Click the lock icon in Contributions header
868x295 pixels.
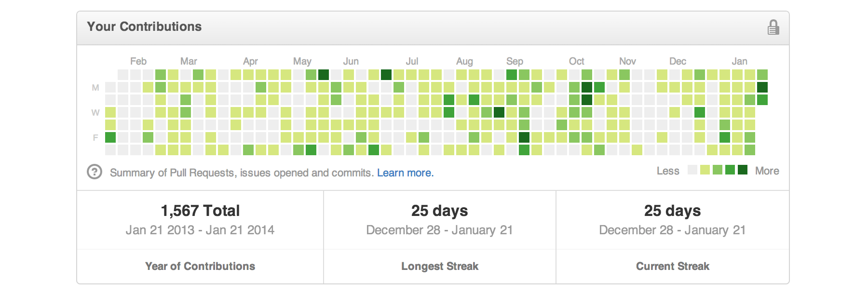773,27
